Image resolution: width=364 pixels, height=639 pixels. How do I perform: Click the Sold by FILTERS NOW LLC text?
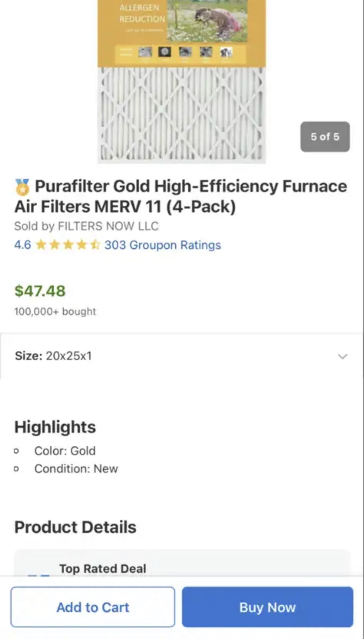pyautogui.click(x=86, y=226)
